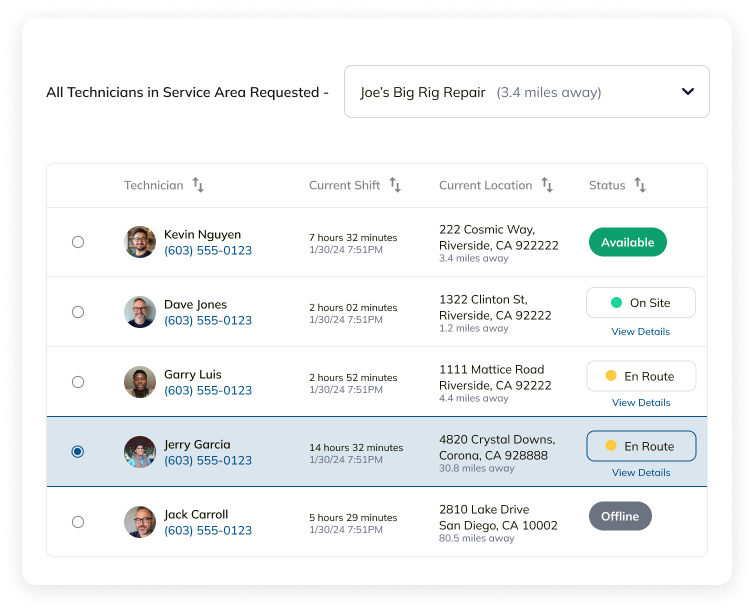Toggle Status column sort arrows
754x611 pixels.
640,185
